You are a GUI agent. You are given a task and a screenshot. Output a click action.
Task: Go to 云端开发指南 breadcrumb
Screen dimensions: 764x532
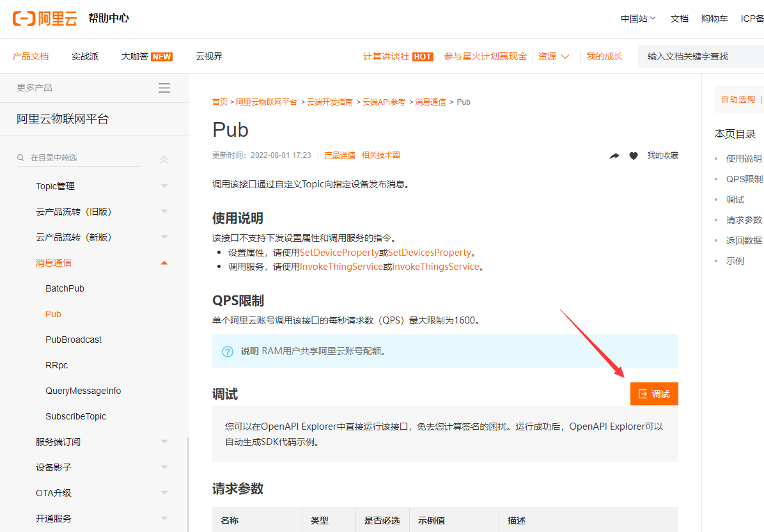click(330, 102)
